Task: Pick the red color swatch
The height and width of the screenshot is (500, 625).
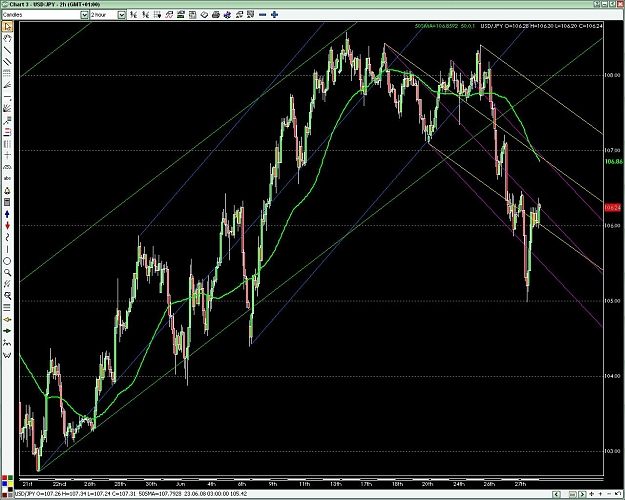Action: (4, 478)
